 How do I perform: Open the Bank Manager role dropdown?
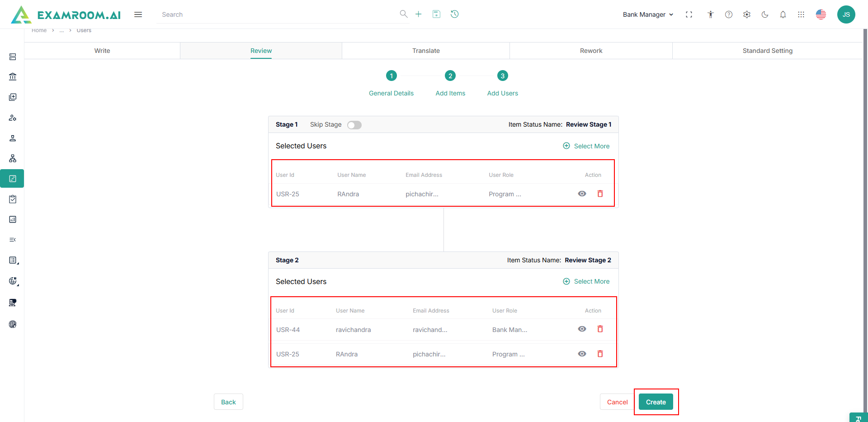[x=648, y=14]
